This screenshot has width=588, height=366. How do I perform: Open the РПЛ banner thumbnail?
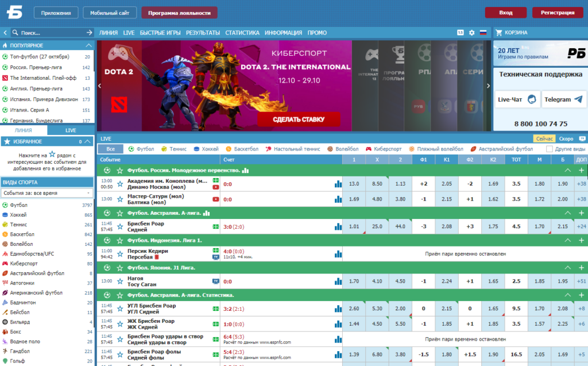tap(418, 86)
